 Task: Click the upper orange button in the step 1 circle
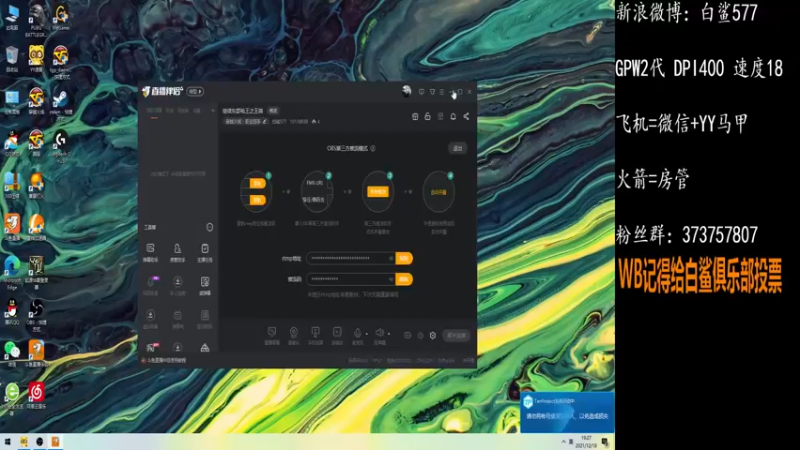click(x=257, y=183)
